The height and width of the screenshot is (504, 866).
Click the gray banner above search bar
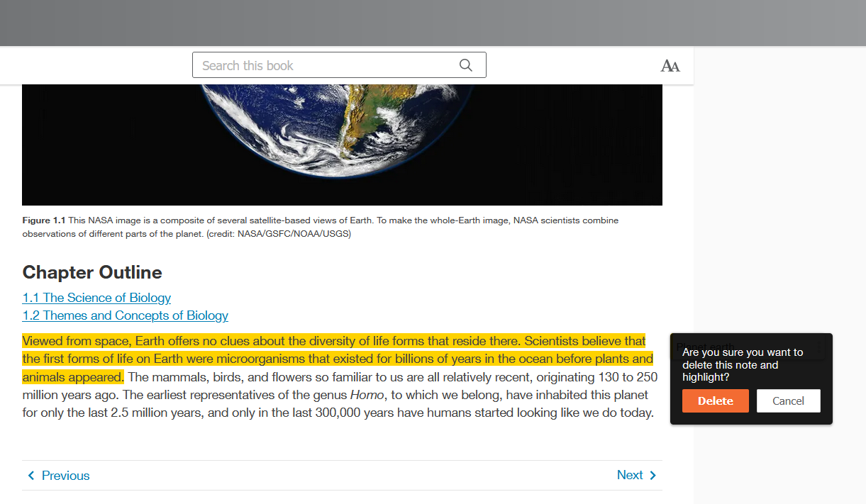coord(433,23)
